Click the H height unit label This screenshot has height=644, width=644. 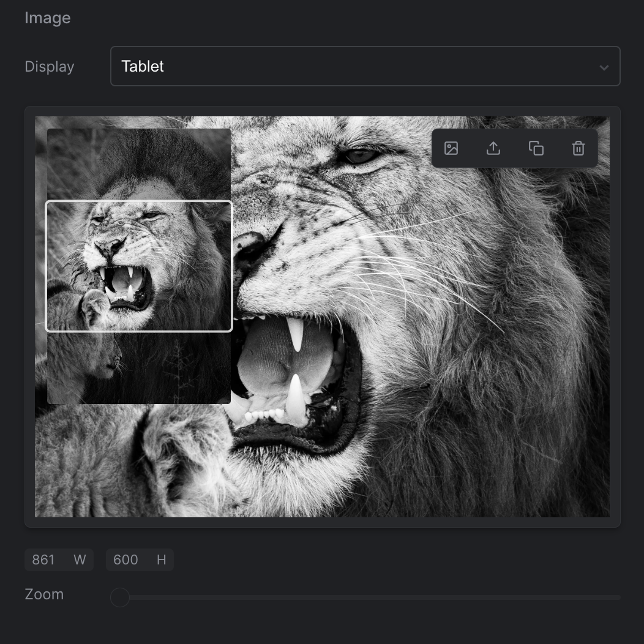(x=162, y=560)
